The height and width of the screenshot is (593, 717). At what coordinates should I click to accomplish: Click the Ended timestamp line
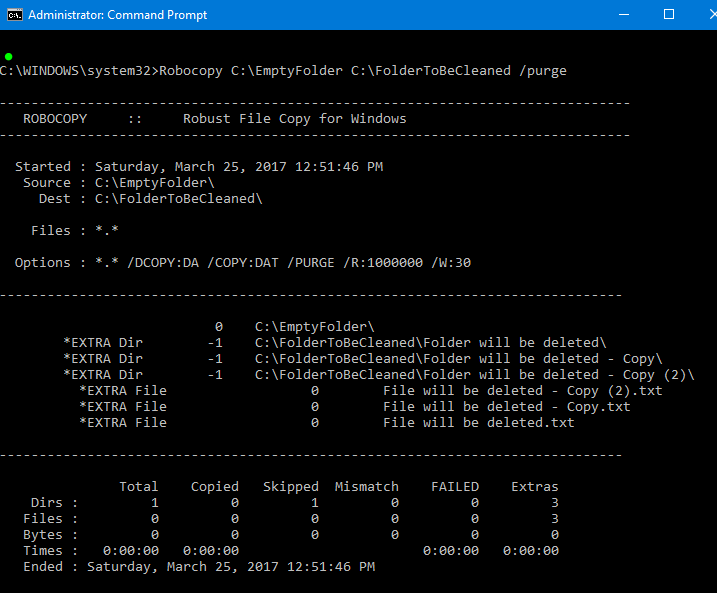click(199, 567)
